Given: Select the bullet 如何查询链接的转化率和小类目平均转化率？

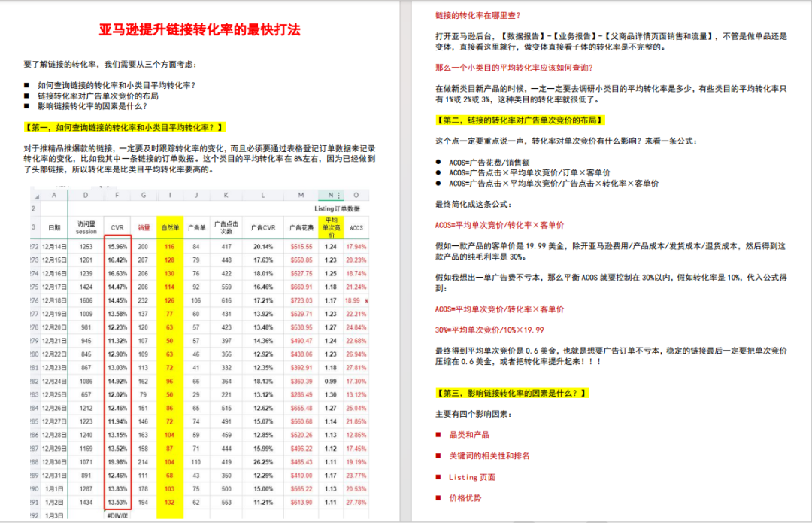Looking at the screenshot, I should (x=116, y=86).
